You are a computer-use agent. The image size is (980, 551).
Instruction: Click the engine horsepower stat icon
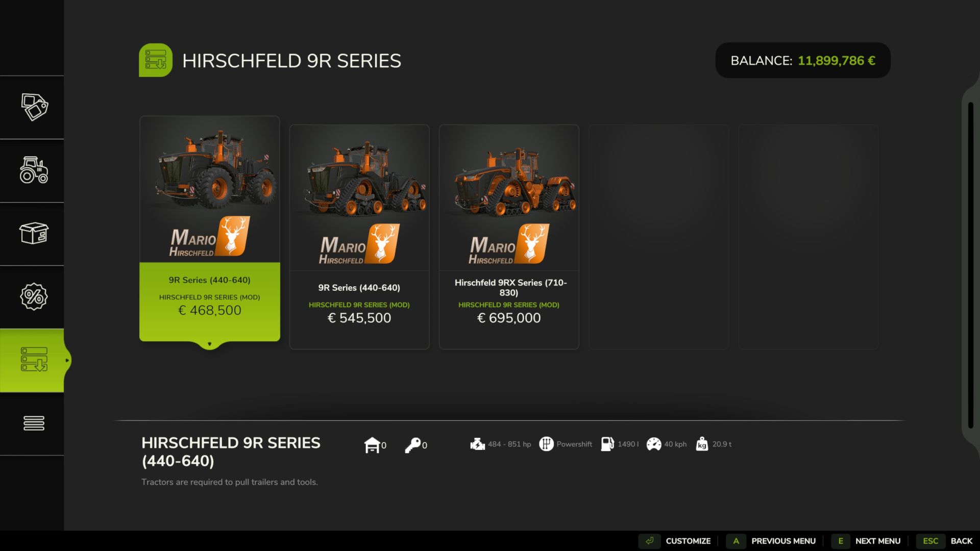point(477,444)
